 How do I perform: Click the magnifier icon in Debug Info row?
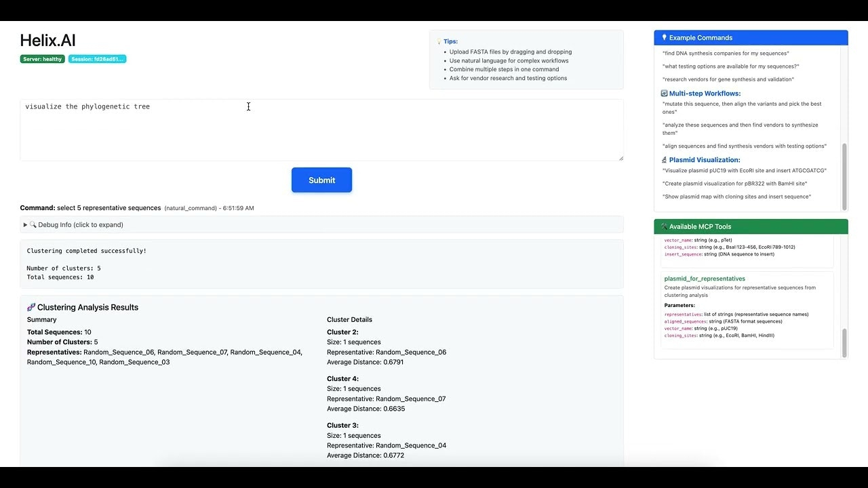point(33,224)
